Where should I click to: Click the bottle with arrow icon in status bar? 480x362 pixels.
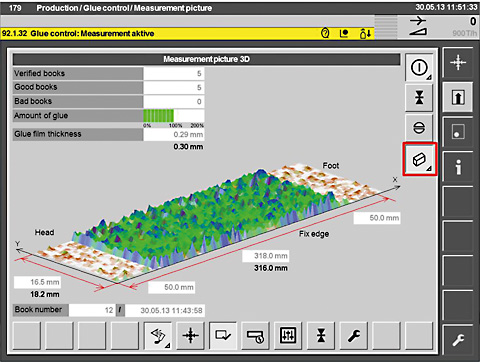tap(365, 33)
